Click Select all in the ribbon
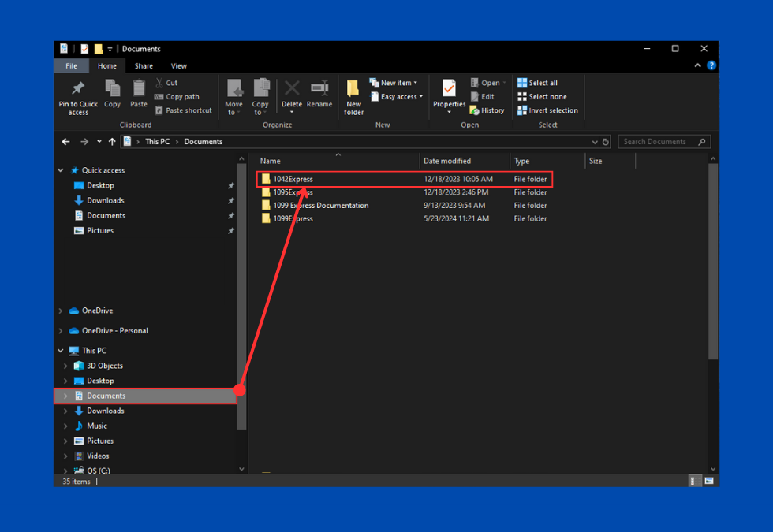Image resolution: width=773 pixels, height=532 pixels. [x=538, y=83]
